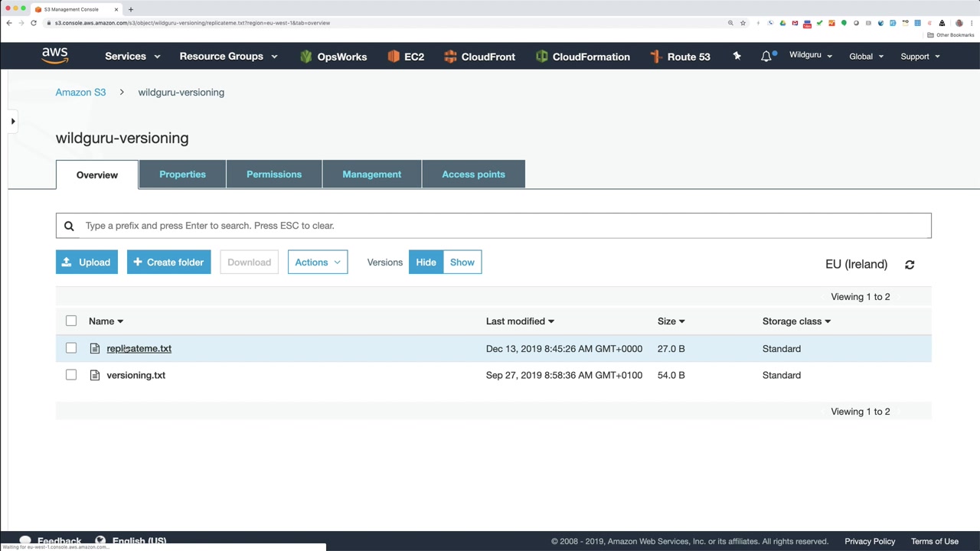The height and width of the screenshot is (551, 980).
Task: Go back in the browser
Action: [9, 23]
